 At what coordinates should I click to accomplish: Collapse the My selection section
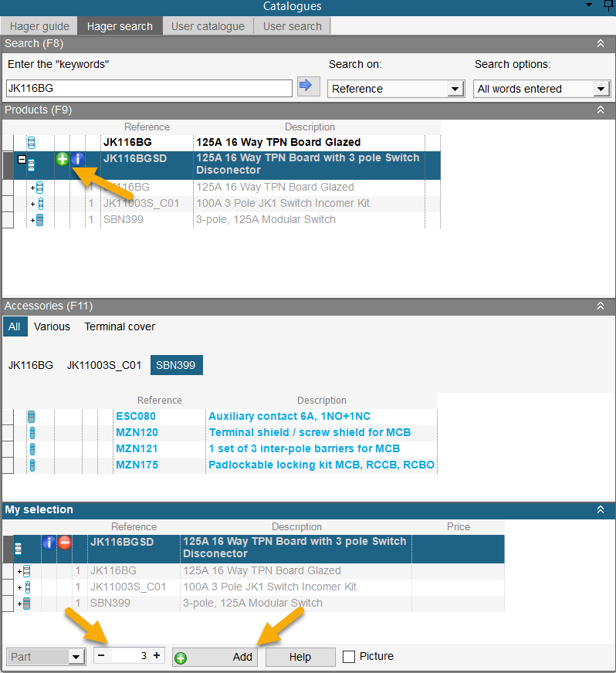point(601,509)
